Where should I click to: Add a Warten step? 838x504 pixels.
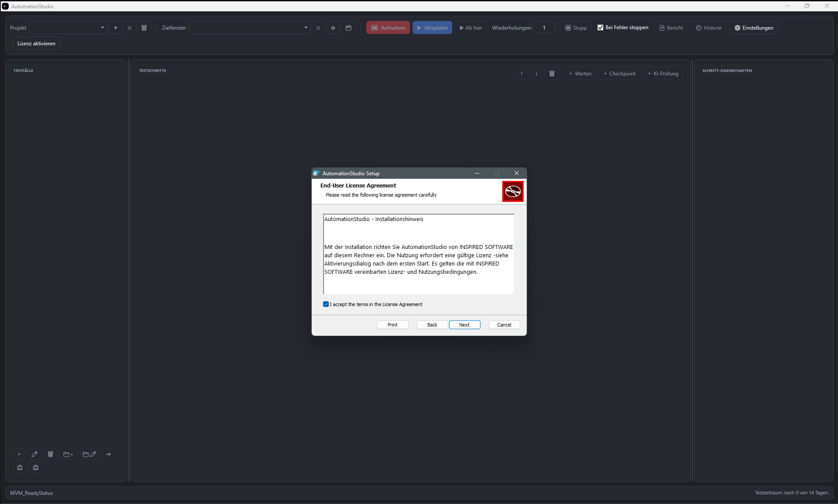point(580,74)
